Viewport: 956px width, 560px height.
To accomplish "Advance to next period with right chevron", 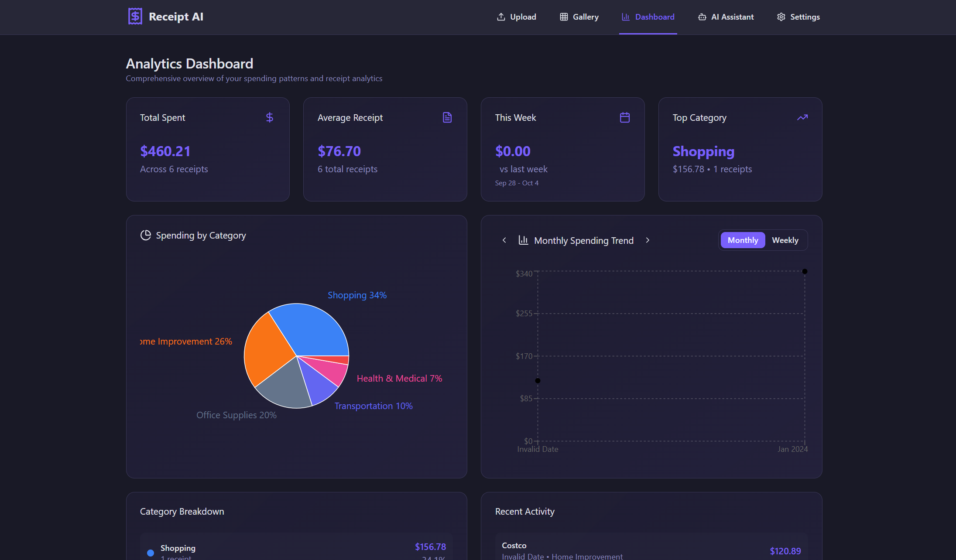I will 648,240.
